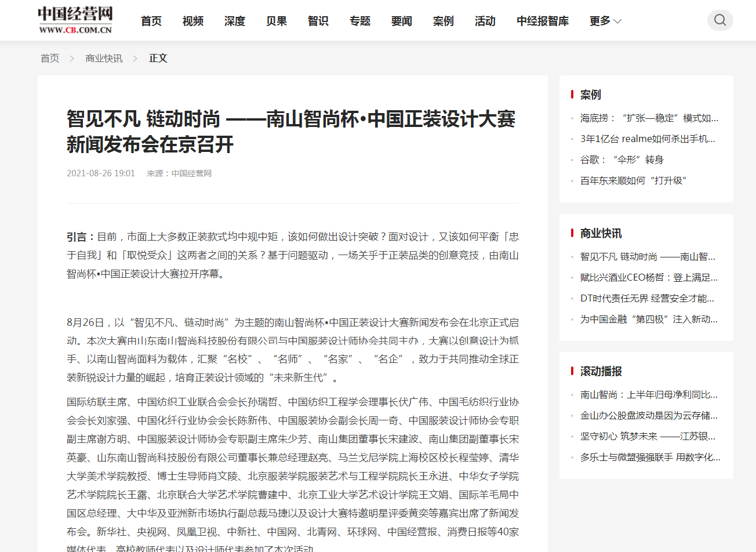Open the 海底捞 扩张—稳定 article
This screenshot has width=756, height=552.
(649, 118)
